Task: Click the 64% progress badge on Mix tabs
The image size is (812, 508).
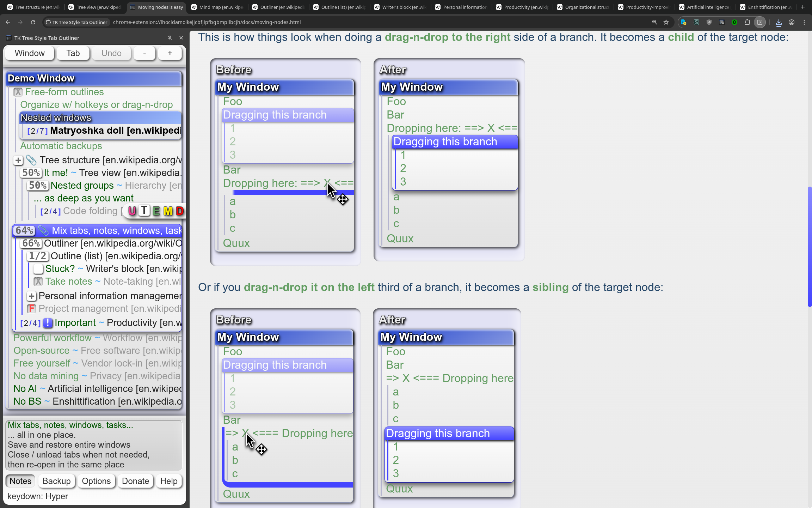Action: coord(24,231)
